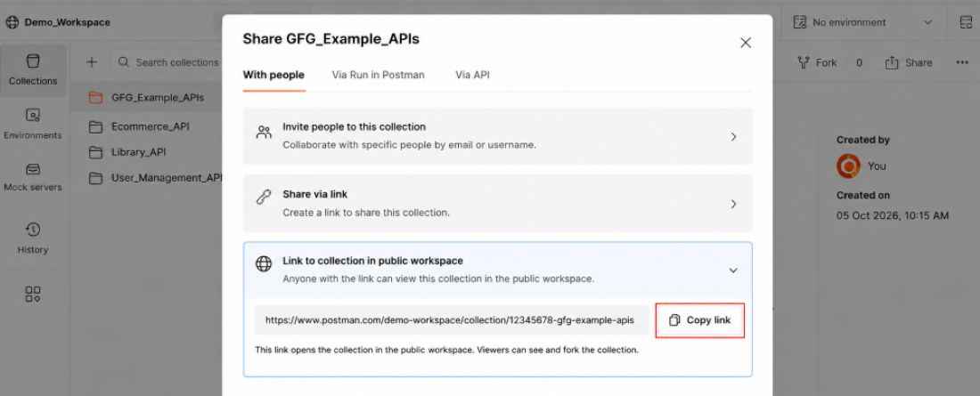Click the public collection link URL field
This screenshot has width=980, height=396.
(x=451, y=319)
